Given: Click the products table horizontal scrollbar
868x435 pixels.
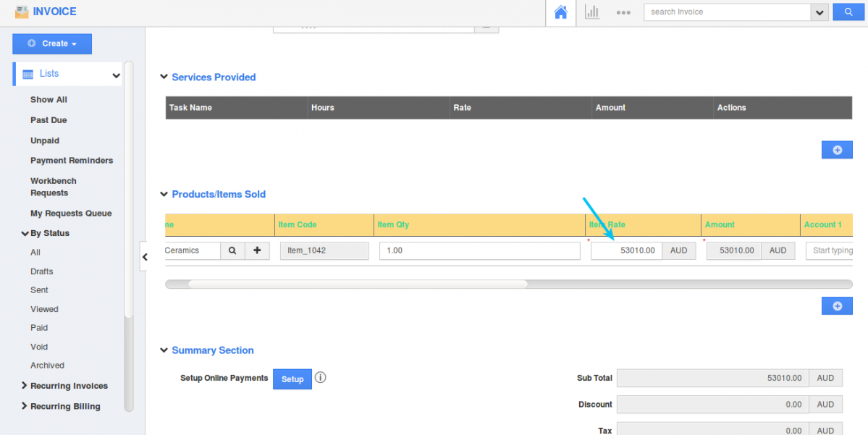Looking at the screenshot, I should click(x=358, y=284).
